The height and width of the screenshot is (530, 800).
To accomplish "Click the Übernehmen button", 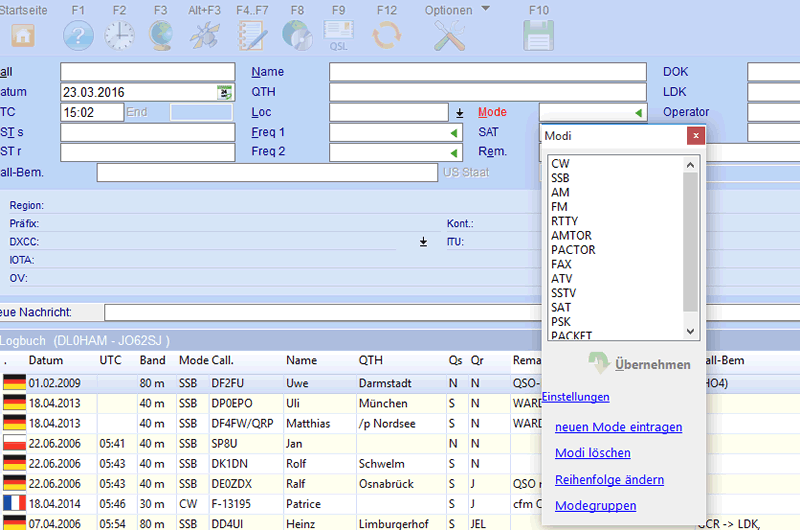I will (x=640, y=365).
